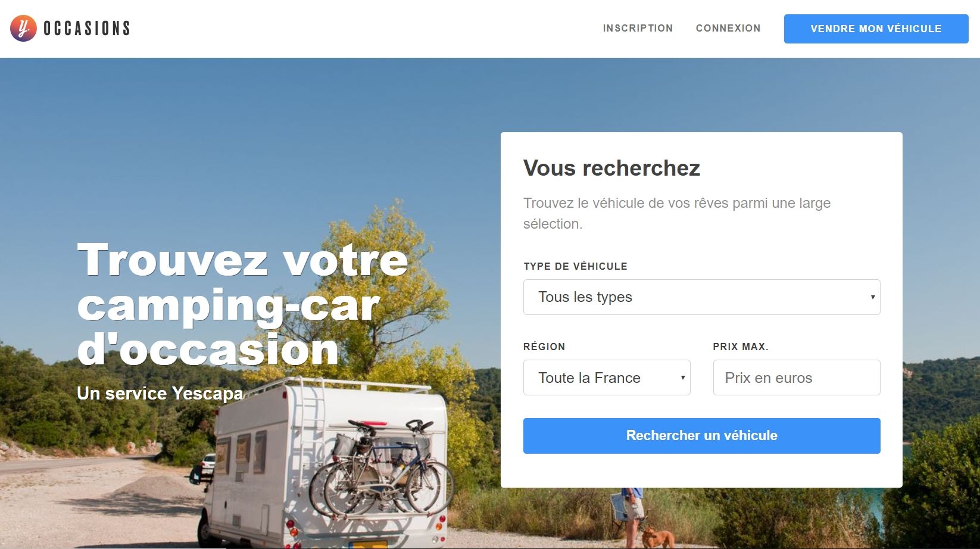980x549 pixels.
Task: Open the INSCRIPTION sign-up page
Action: [638, 28]
